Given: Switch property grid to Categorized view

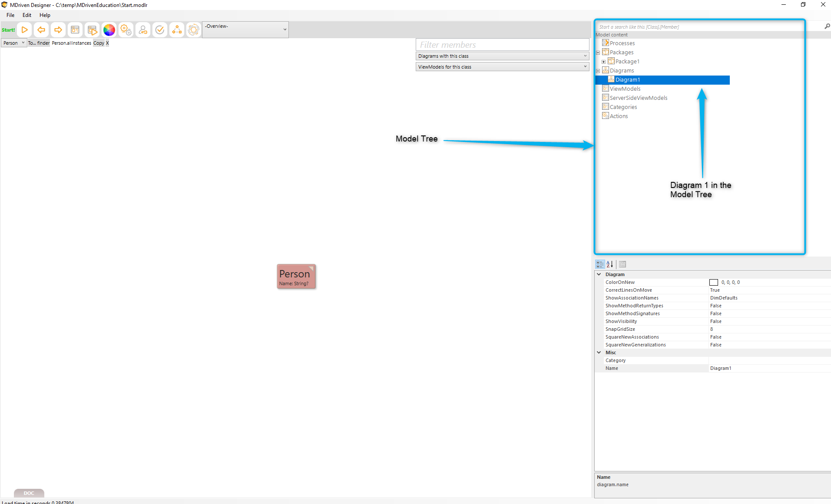Looking at the screenshot, I should pyautogui.click(x=600, y=264).
